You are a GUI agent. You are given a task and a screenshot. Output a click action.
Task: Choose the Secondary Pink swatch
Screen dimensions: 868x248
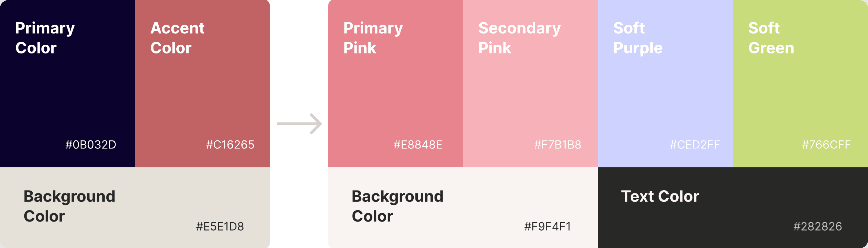[x=531, y=83]
